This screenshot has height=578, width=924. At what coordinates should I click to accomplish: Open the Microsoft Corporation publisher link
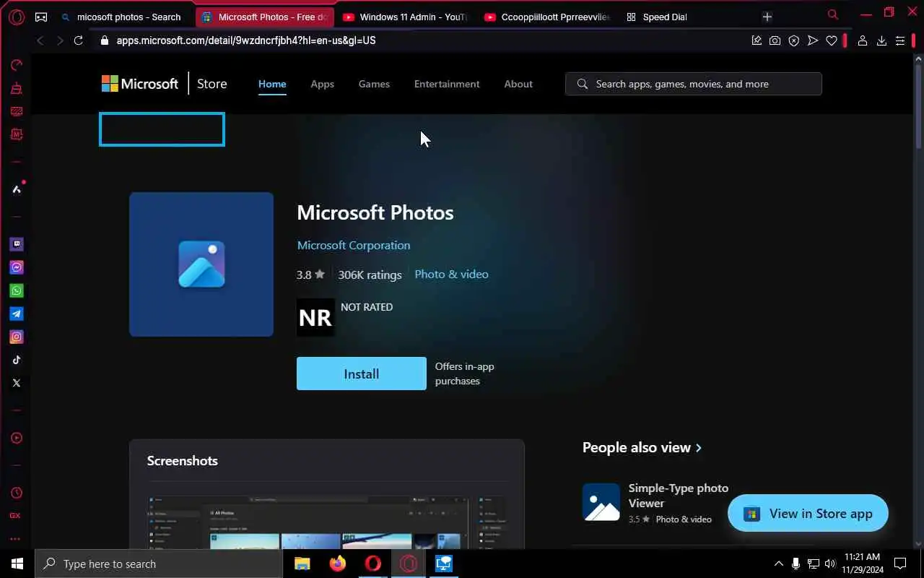[354, 245]
